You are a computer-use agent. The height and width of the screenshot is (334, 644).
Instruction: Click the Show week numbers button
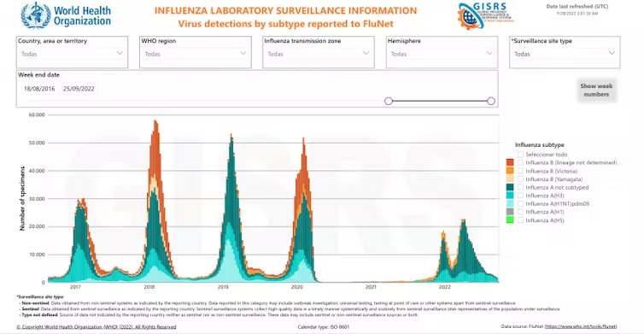596,90
